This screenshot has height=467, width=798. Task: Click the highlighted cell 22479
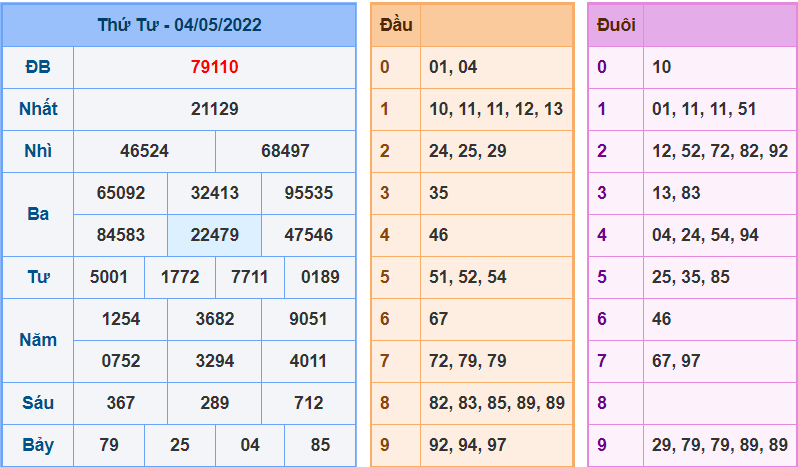click(x=215, y=235)
